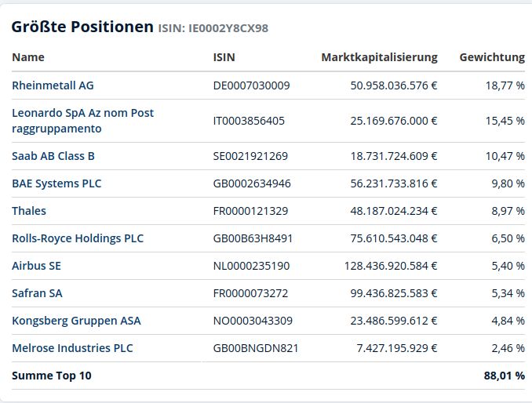532x403 pixels.
Task: Click the Name column header
Action: click(28, 57)
